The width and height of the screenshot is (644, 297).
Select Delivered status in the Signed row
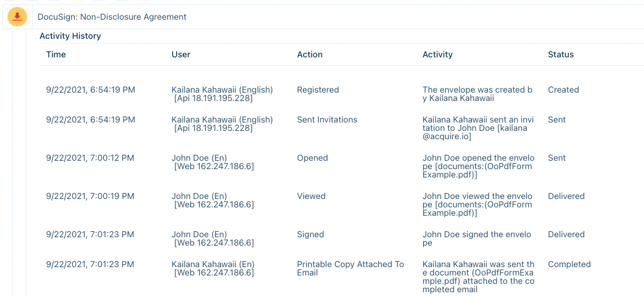point(566,234)
